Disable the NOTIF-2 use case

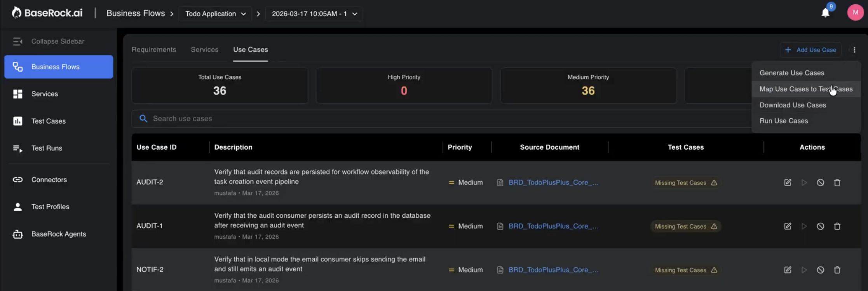820,270
